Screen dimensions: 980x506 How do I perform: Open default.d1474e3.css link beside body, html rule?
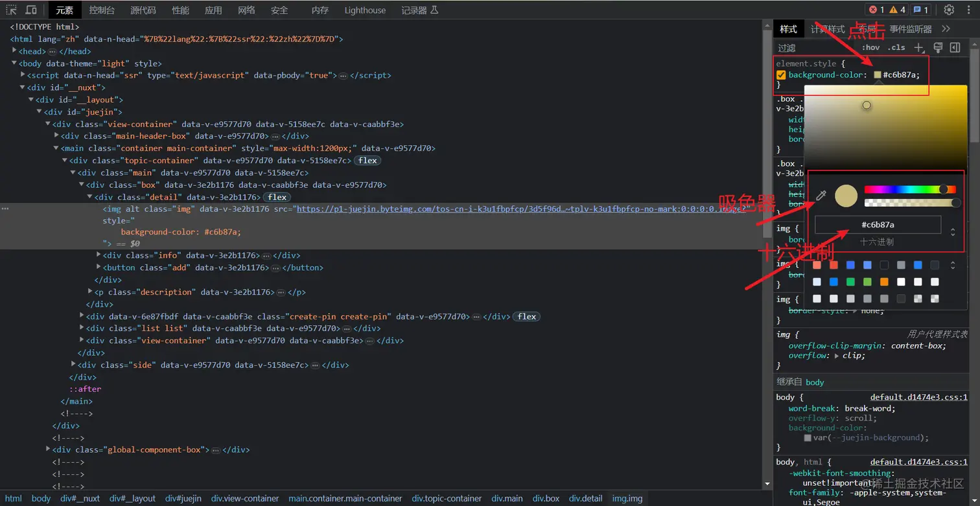(918, 462)
